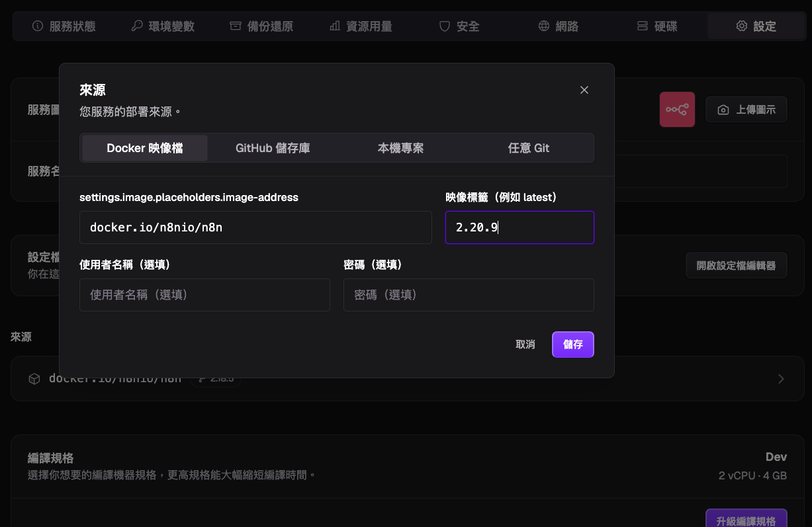Choose the 本機專案 source tab

(x=400, y=148)
